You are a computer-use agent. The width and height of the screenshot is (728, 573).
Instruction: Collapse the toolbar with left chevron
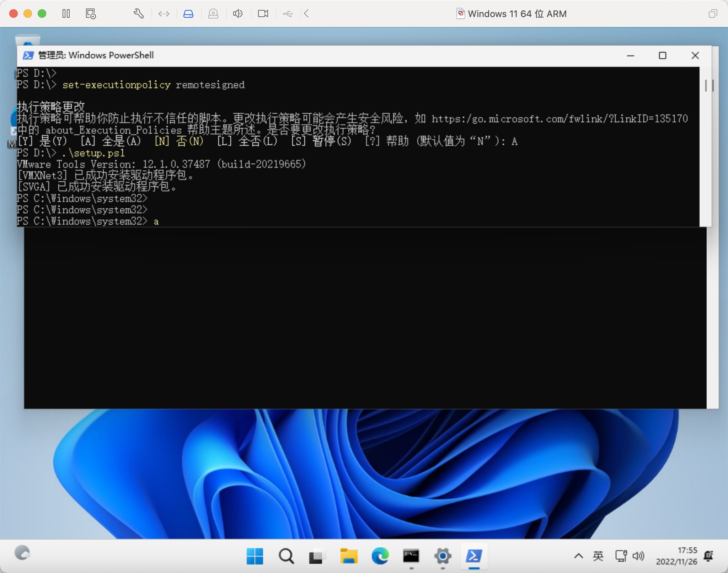[x=306, y=14]
